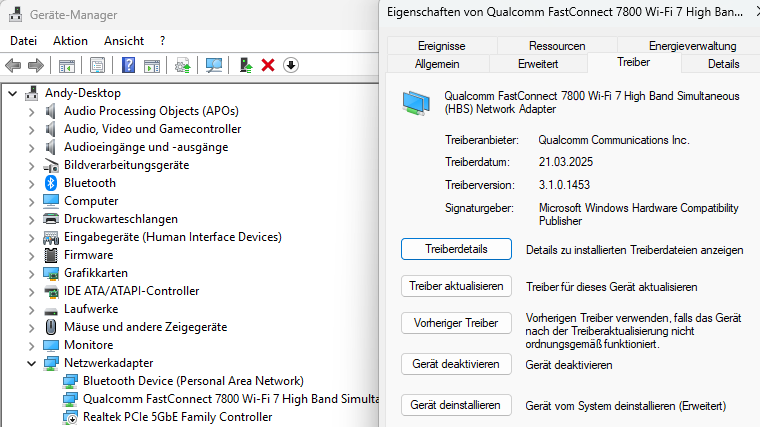Click the Back arrow toolbar icon
The height and width of the screenshot is (427, 760).
coord(13,65)
